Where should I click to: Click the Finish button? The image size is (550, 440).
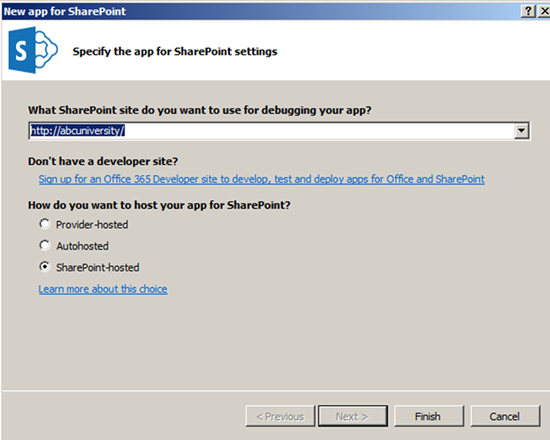(429, 416)
